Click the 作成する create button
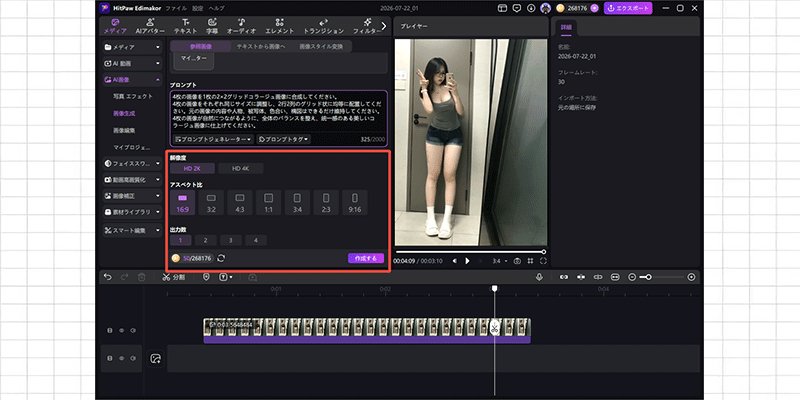The height and width of the screenshot is (400, 800). point(366,258)
